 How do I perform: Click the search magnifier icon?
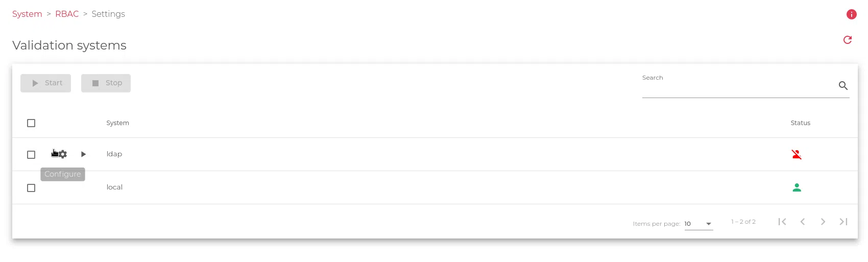(x=843, y=86)
